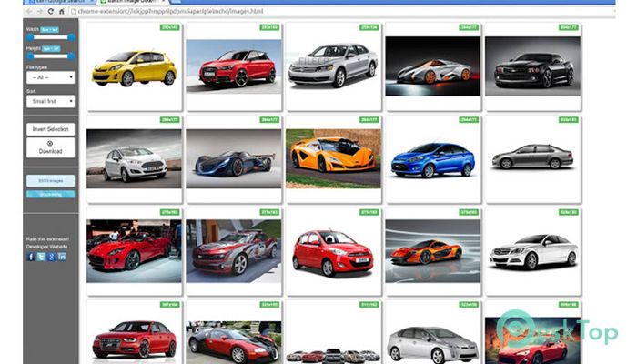Click the Height slider left handle
Viewport: 637px width, 364px height.
(x=30, y=56)
